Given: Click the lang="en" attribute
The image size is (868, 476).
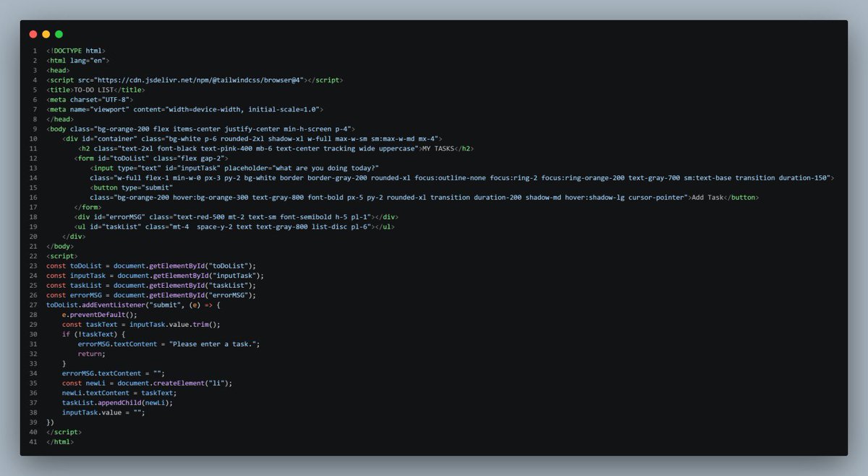Looking at the screenshot, I should [88, 61].
